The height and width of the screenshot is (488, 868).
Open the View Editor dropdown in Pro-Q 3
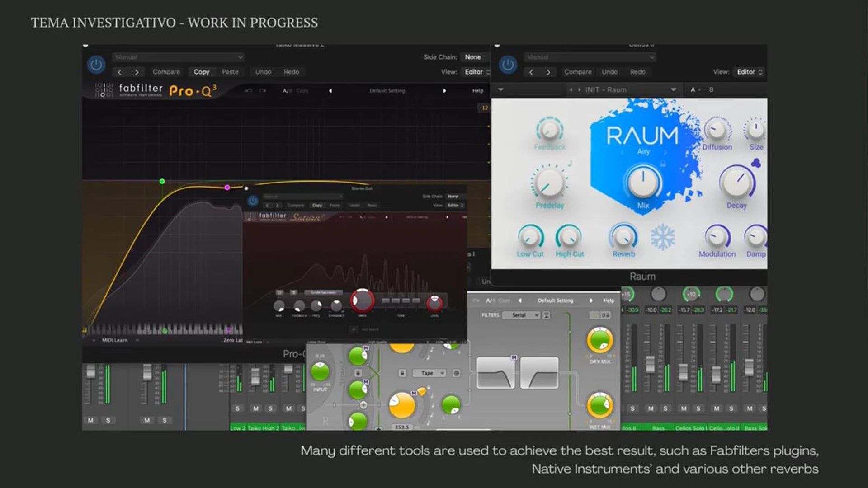(476, 72)
